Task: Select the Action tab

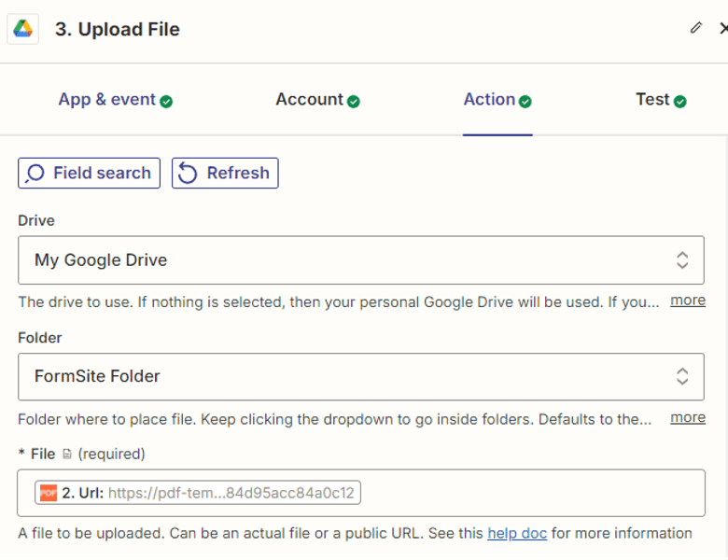Action: coord(489,100)
